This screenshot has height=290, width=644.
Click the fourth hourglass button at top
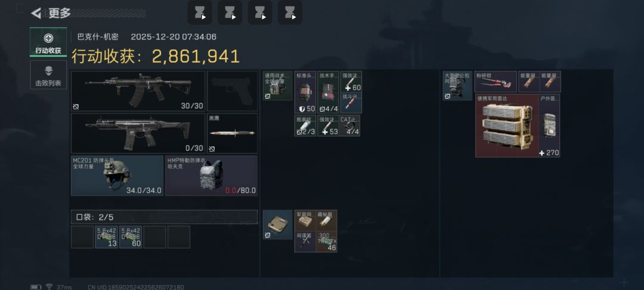click(x=290, y=13)
